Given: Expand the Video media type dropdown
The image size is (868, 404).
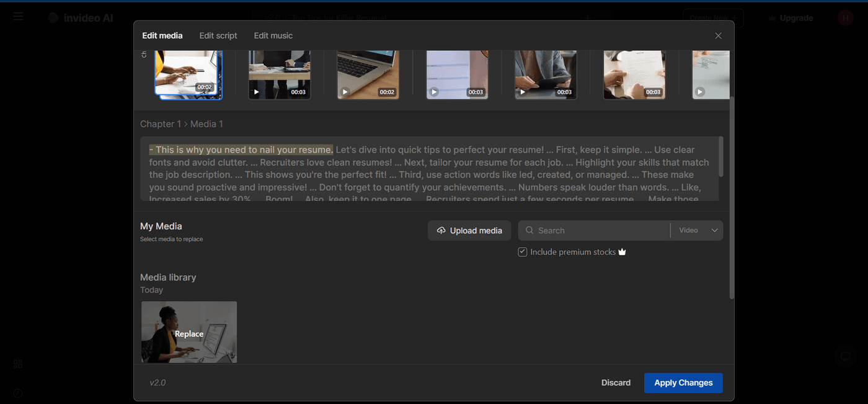Looking at the screenshot, I should [697, 230].
